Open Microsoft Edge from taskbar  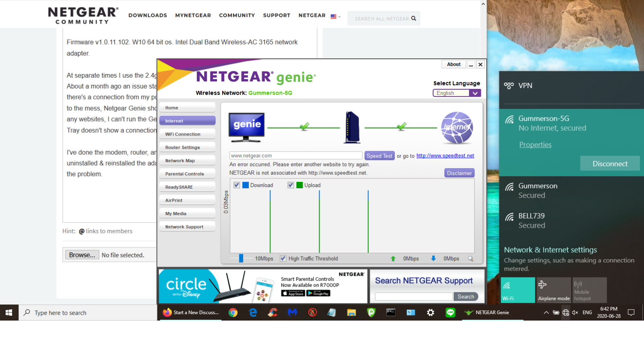253,313
